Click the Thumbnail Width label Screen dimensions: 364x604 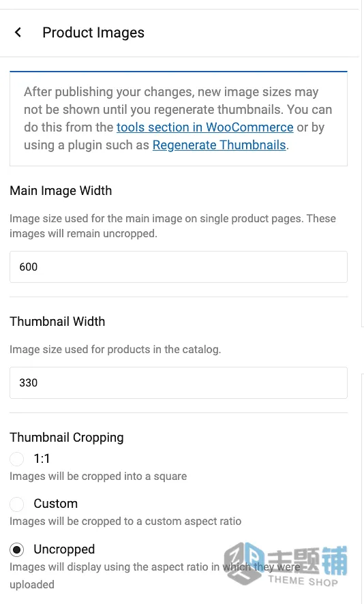click(57, 321)
